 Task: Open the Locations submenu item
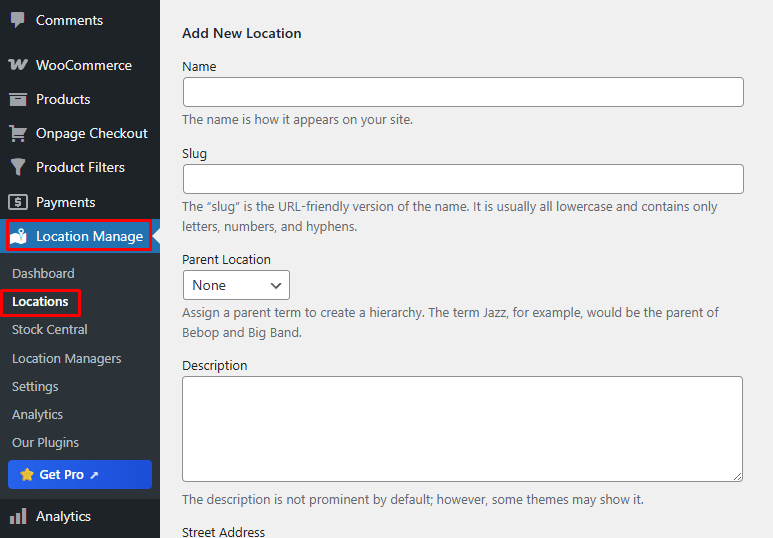(x=40, y=301)
